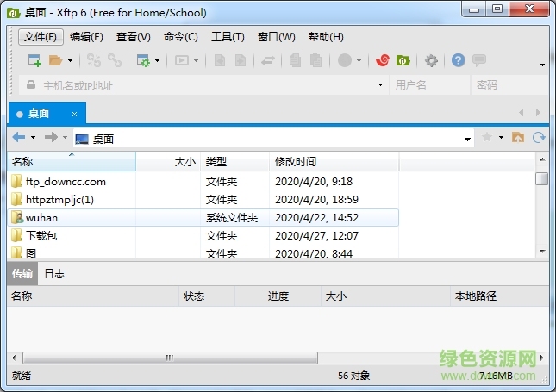
Task: Select the ftp_downcc.com folder
Action: pos(66,182)
